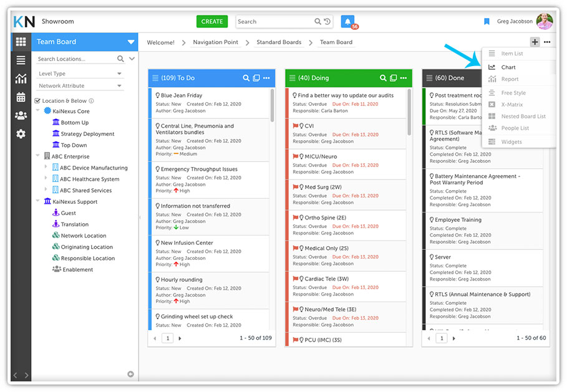Click the right arrow at sidebar bottom

coord(26,375)
